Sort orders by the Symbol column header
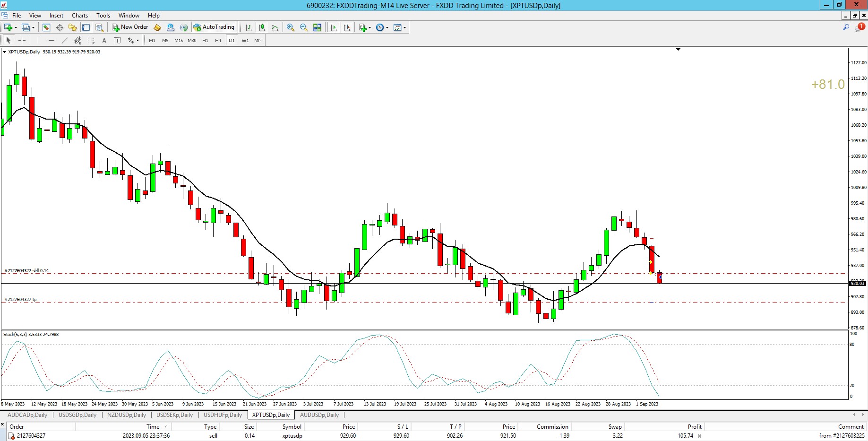This screenshot has height=441, width=868. [x=292, y=426]
